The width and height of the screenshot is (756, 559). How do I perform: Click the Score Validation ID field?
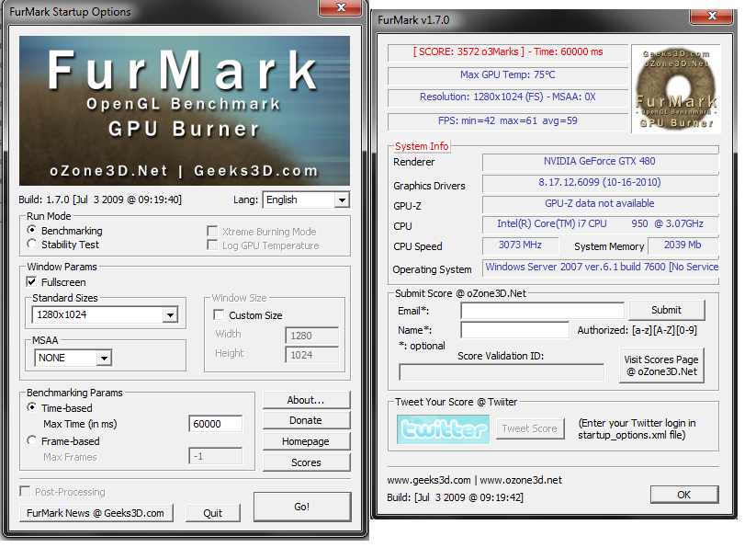click(502, 372)
